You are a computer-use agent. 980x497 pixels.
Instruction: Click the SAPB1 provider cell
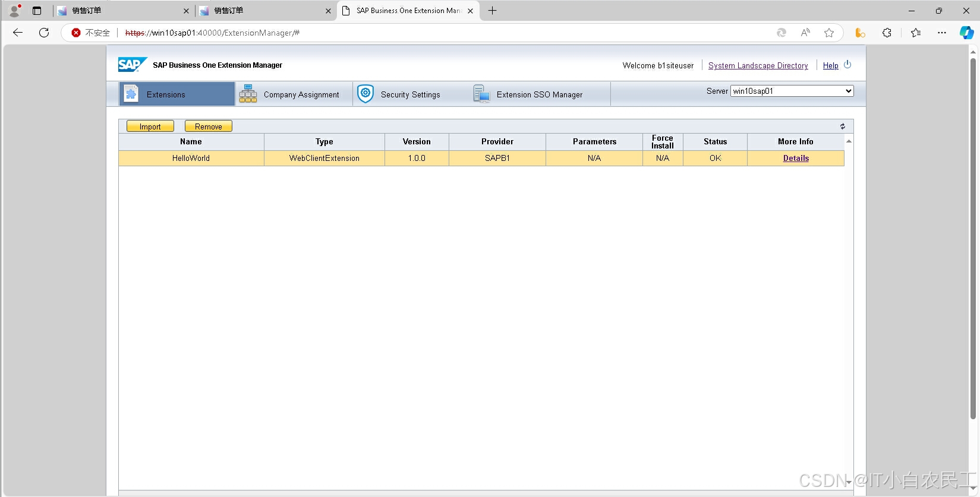[x=497, y=158]
